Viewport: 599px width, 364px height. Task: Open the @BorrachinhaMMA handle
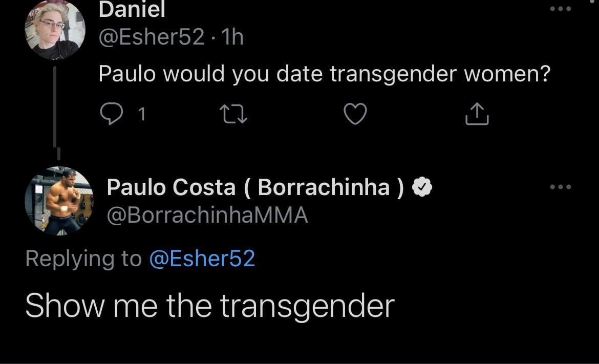[x=207, y=215]
